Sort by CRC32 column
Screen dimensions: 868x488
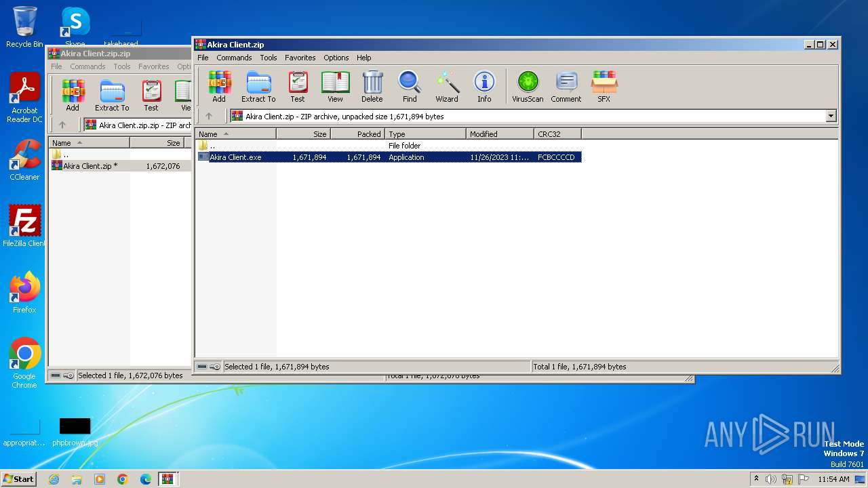click(557, 134)
